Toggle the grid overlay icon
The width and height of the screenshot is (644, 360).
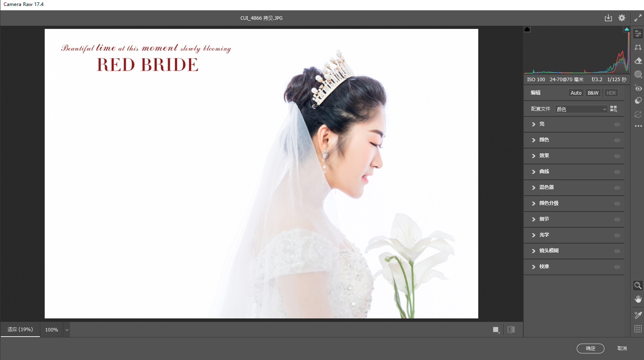coord(638,329)
